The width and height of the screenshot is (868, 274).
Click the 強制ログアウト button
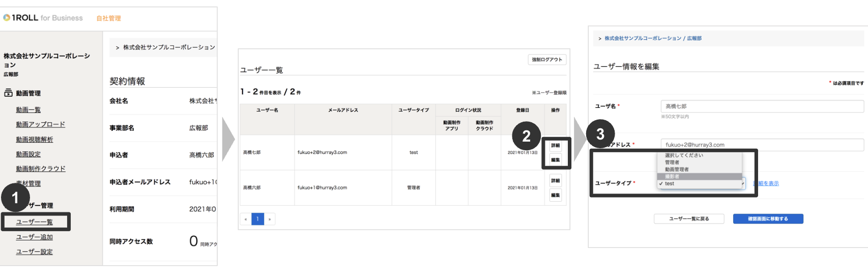point(547,60)
